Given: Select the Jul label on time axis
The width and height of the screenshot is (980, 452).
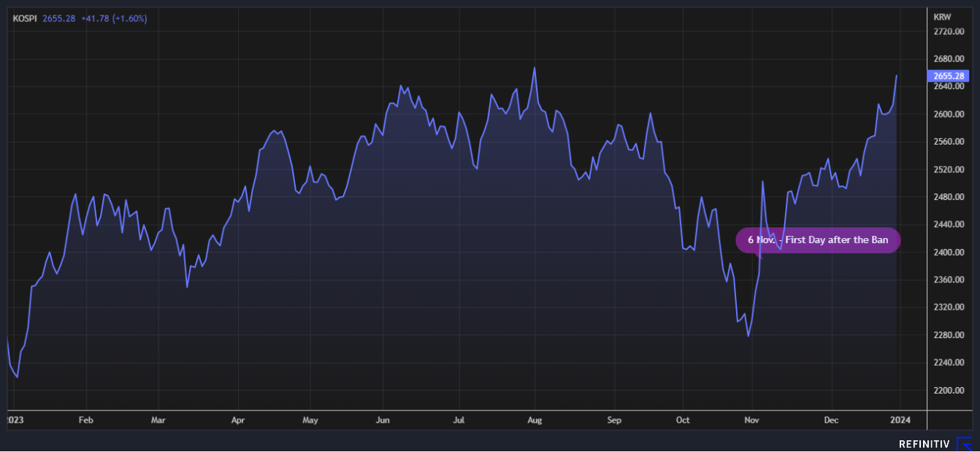Looking at the screenshot, I should [x=459, y=421].
